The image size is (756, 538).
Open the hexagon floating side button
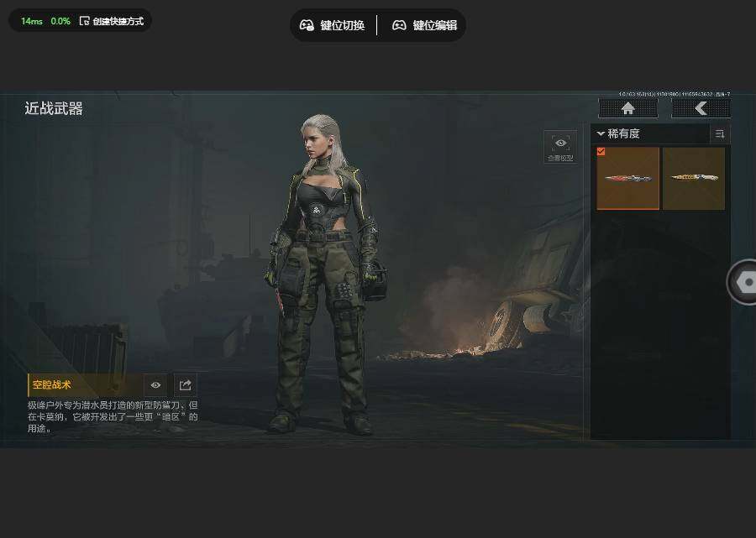[743, 282]
